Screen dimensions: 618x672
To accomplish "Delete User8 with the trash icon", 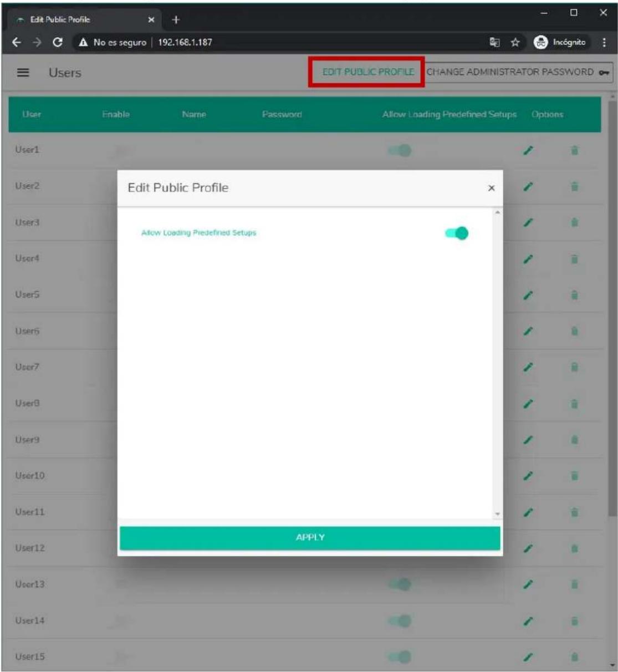I will [x=575, y=404].
